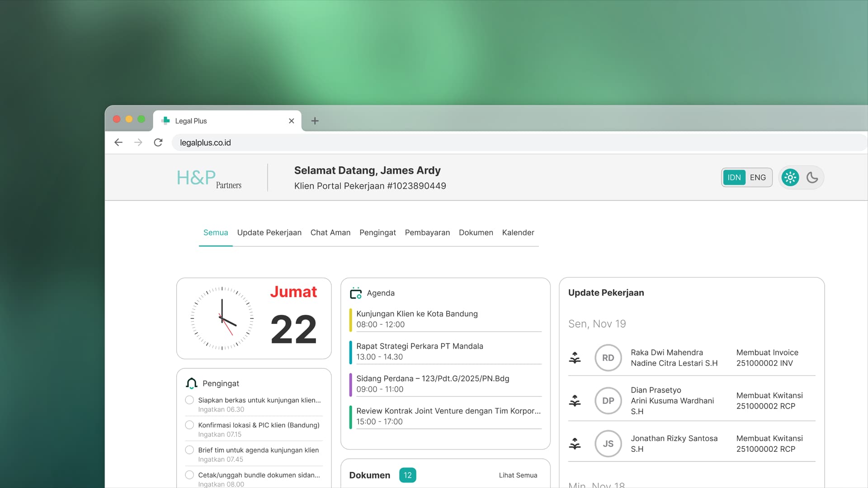Select the IDN language option
The height and width of the screenshot is (488, 868).
point(734,178)
